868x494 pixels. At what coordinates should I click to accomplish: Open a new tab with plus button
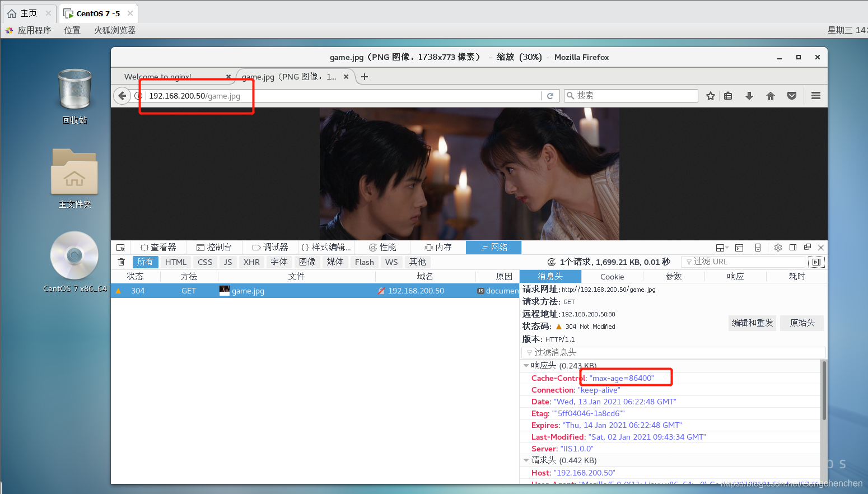coord(365,77)
